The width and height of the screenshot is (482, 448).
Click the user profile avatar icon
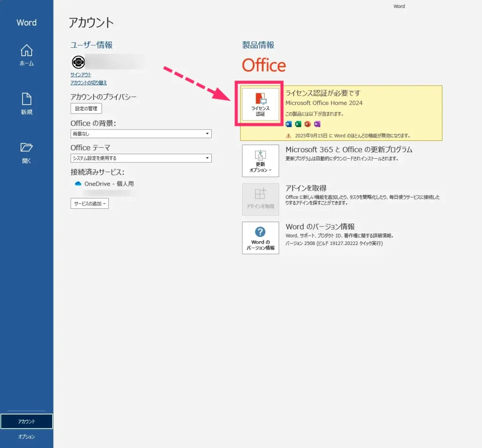79,62
